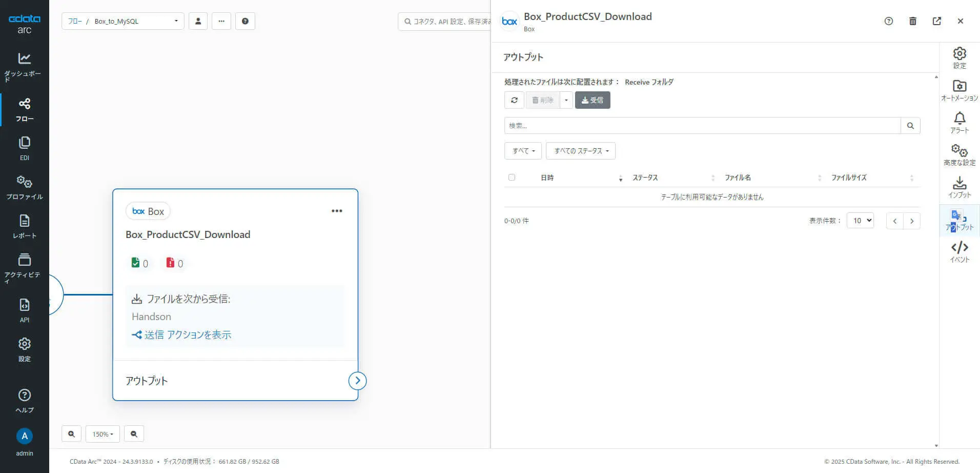Image resolution: width=980 pixels, height=473 pixels.
Task: Refresh the output file list
Action: [514, 100]
